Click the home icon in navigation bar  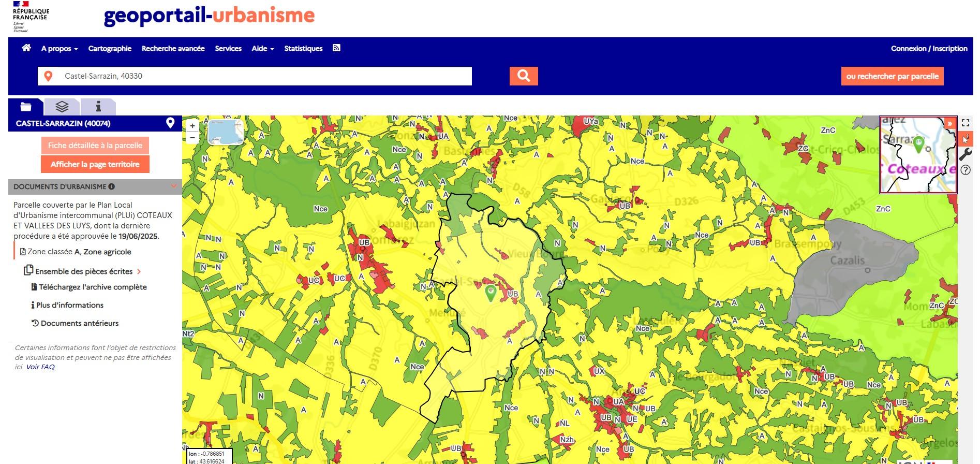pyautogui.click(x=26, y=48)
